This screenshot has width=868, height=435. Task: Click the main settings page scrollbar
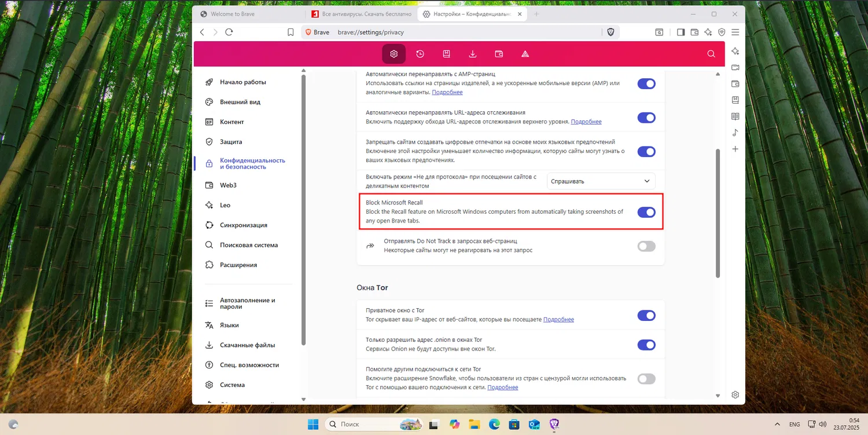pos(718,213)
